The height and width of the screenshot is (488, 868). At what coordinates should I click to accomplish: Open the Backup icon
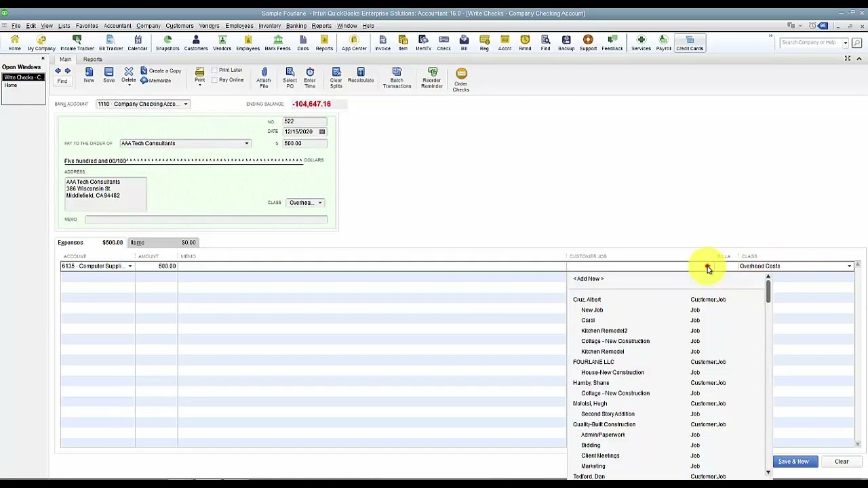566,43
